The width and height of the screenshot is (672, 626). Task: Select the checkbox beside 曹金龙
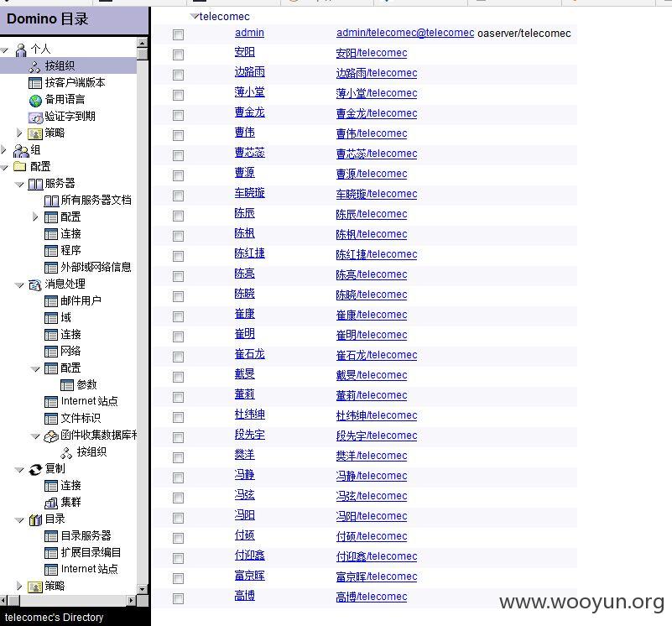[x=179, y=115]
